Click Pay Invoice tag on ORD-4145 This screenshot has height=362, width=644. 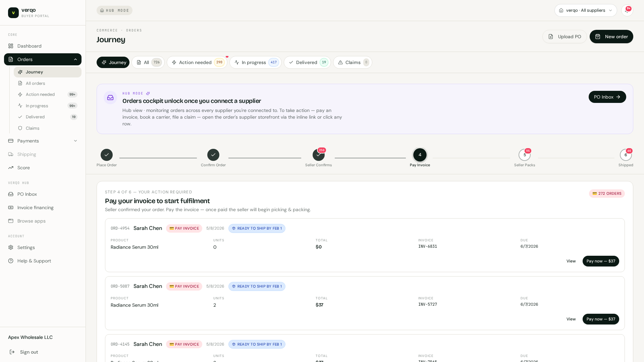pos(184,345)
